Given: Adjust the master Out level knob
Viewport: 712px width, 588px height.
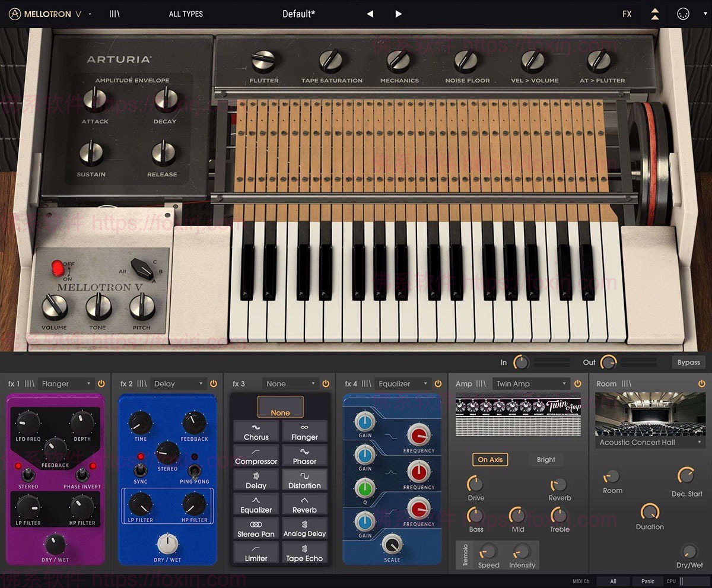Looking at the screenshot, I should 608,361.
